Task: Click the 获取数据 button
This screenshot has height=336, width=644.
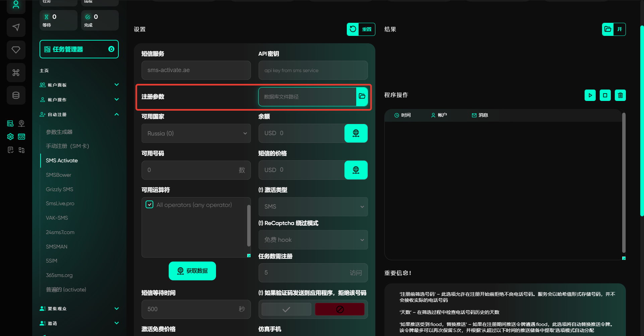Action: coord(192,271)
